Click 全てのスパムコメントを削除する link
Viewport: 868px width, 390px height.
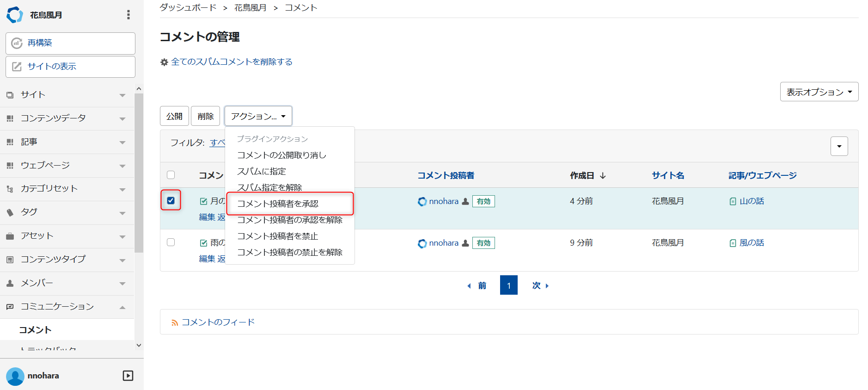coord(232,62)
